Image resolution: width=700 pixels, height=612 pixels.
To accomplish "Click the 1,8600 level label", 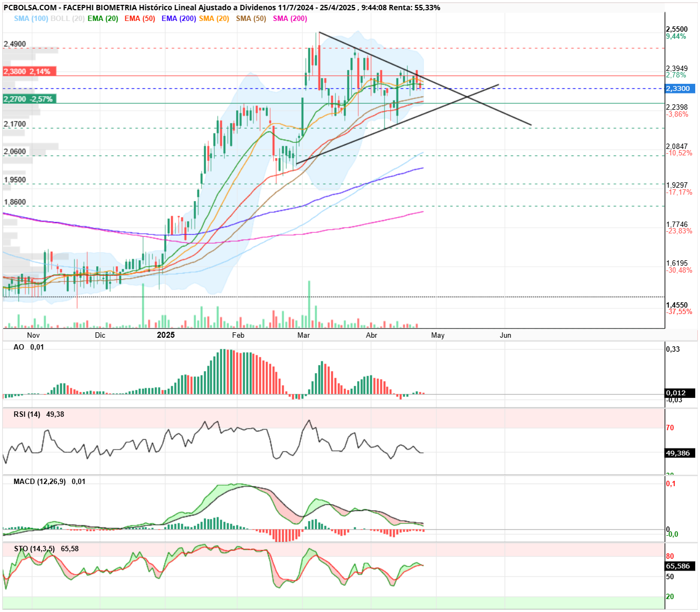I will (15, 202).
